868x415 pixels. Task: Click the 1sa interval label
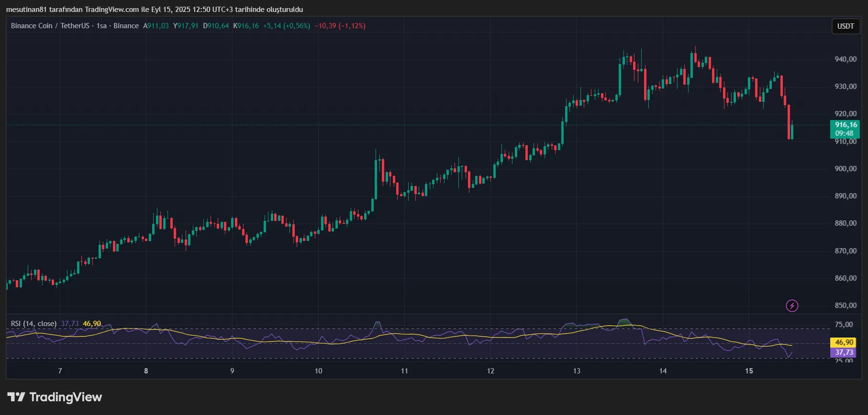(x=101, y=26)
